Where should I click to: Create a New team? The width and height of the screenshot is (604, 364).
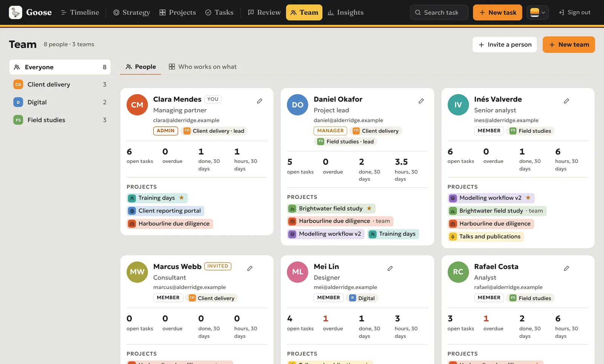pyautogui.click(x=569, y=45)
